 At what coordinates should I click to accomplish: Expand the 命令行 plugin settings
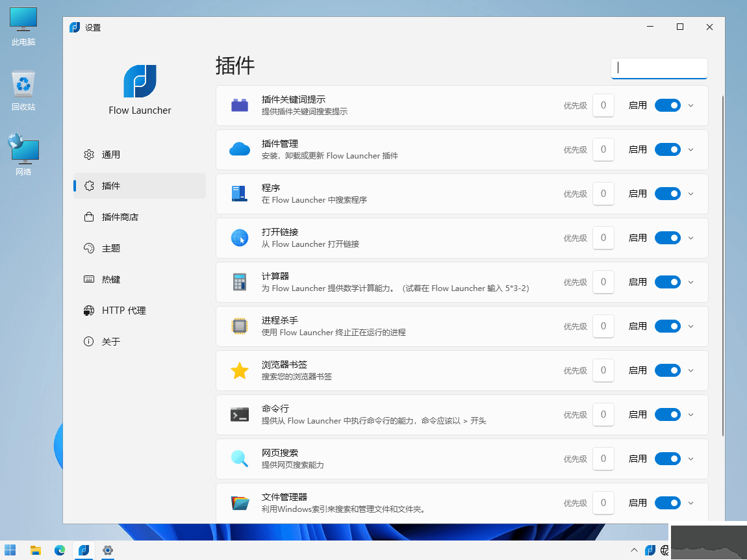[x=690, y=414]
